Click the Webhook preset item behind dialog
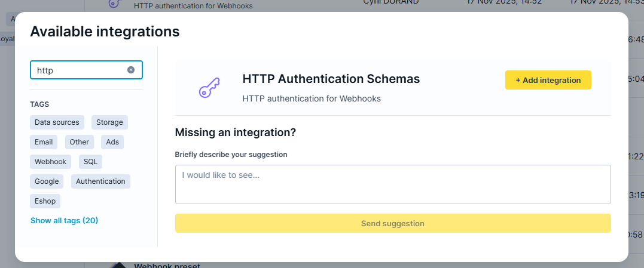The width and height of the screenshot is (644, 268). [x=167, y=266]
